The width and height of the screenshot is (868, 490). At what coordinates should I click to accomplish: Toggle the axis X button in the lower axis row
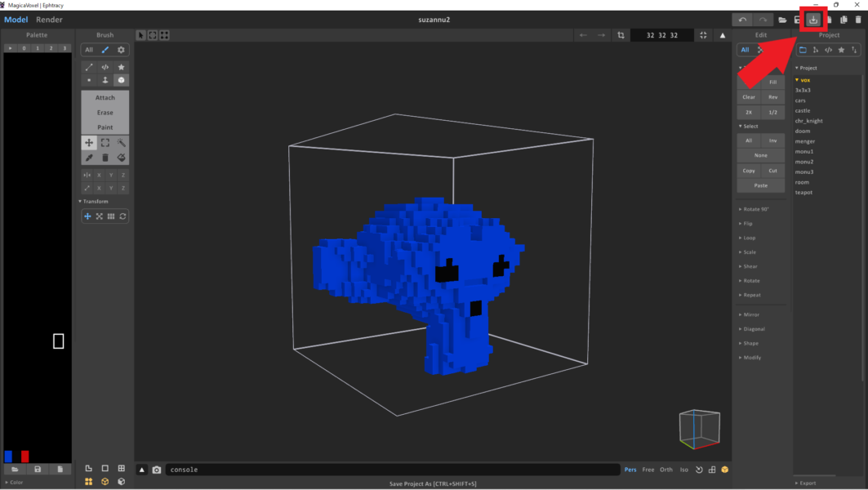tap(99, 189)
